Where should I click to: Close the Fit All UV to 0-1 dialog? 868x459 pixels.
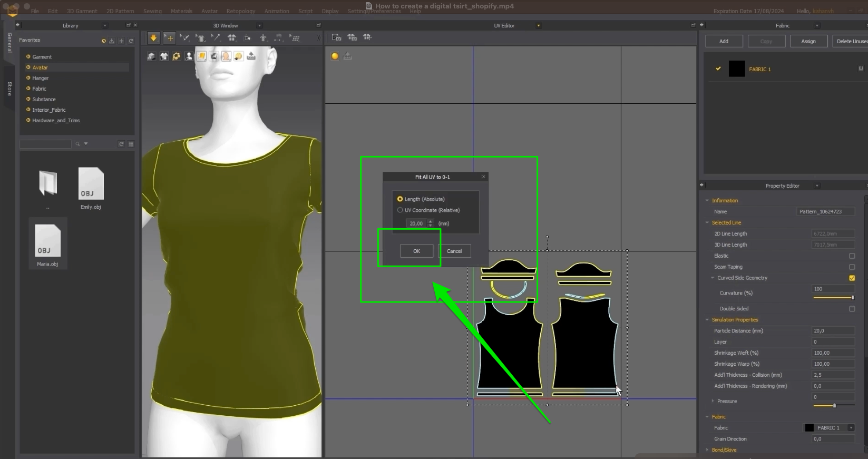[483, 177]
